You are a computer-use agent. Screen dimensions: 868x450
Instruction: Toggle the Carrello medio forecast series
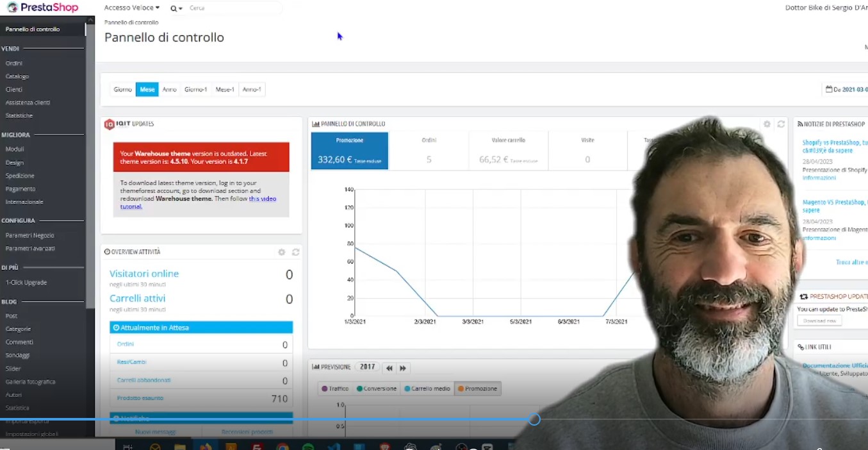click(427, 388)
